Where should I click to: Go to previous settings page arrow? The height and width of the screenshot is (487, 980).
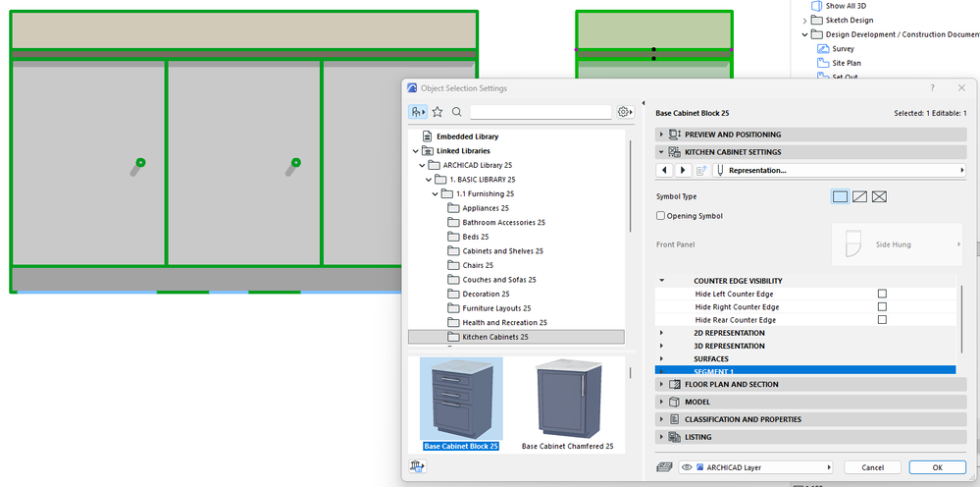[664, 170]
